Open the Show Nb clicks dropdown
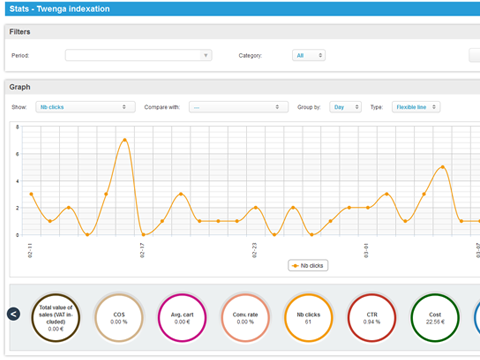This screenshot has height=360, width=480. tap(85, 107)
